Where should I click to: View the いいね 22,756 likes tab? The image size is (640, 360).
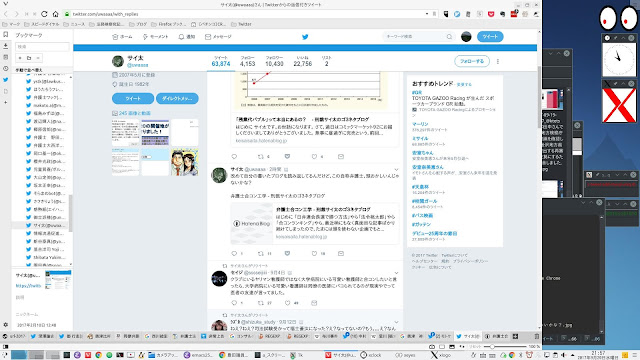click(x=302, y=61)
